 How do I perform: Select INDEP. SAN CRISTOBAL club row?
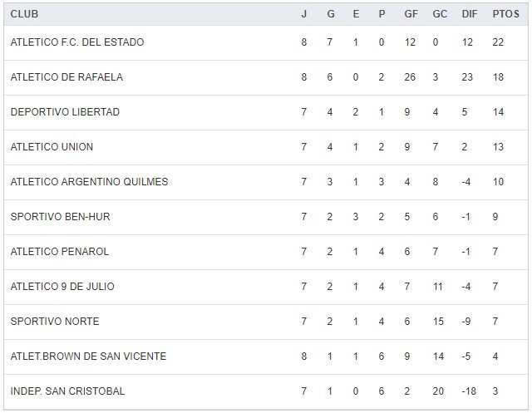click(67, 391)
